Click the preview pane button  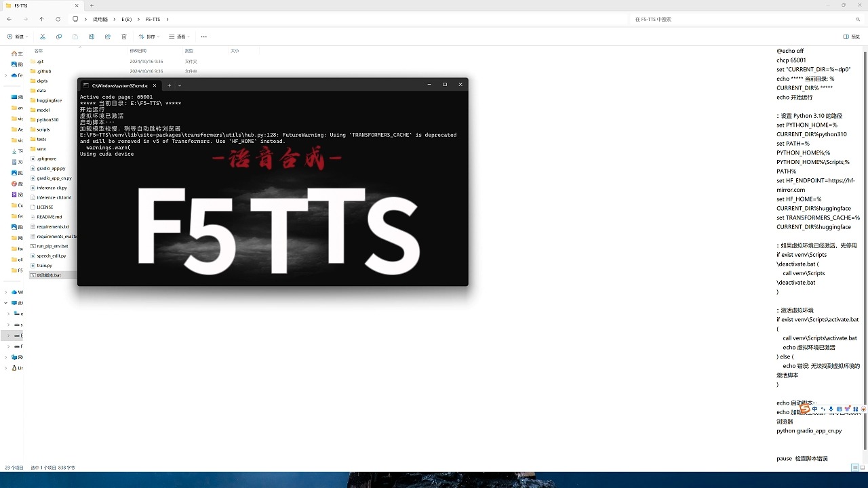point(850,37)
